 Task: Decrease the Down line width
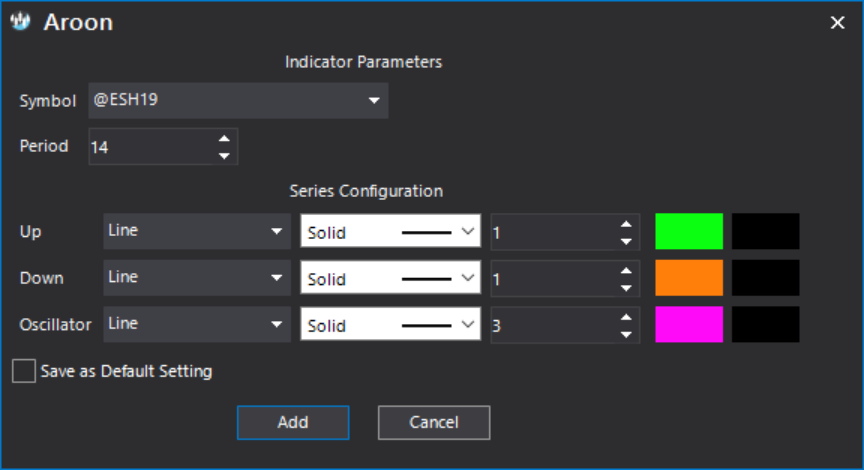(x=626, y=288)
